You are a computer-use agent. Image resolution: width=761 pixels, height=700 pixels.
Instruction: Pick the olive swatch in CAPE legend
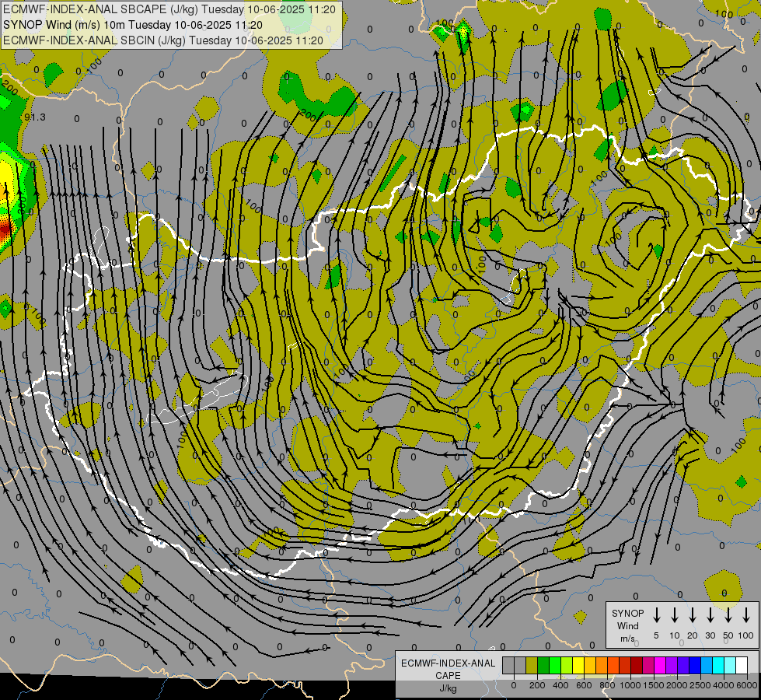532,666
